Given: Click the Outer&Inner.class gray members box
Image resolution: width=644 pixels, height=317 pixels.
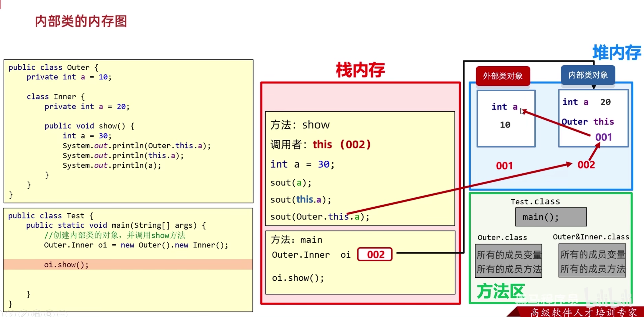Looking at the screenshot, I should [x=592, y=261].
